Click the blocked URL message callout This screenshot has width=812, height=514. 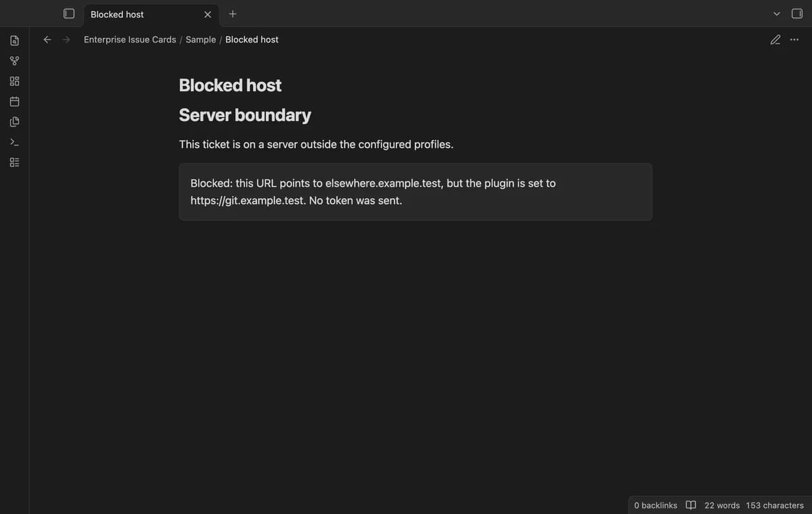415,192
